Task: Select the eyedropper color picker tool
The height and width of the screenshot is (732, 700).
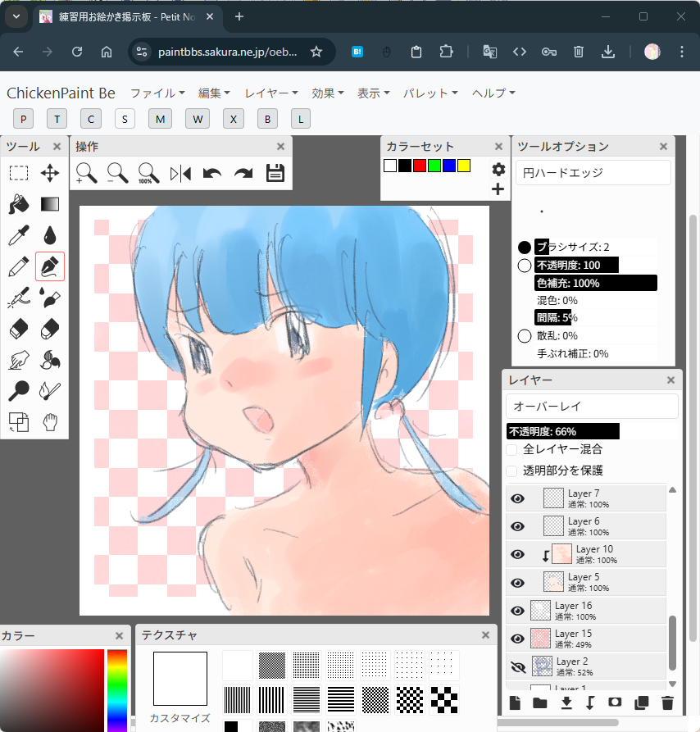Action: point(19,235)
